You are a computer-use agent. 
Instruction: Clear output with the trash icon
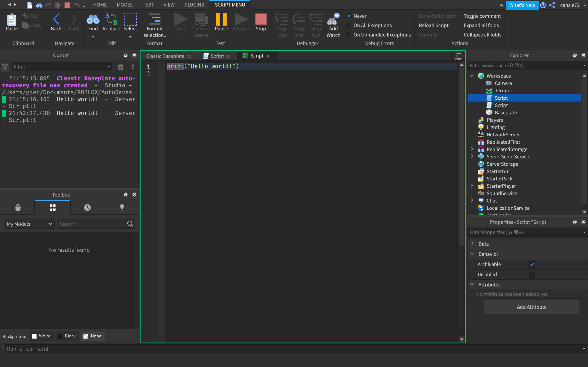(120, 67)
